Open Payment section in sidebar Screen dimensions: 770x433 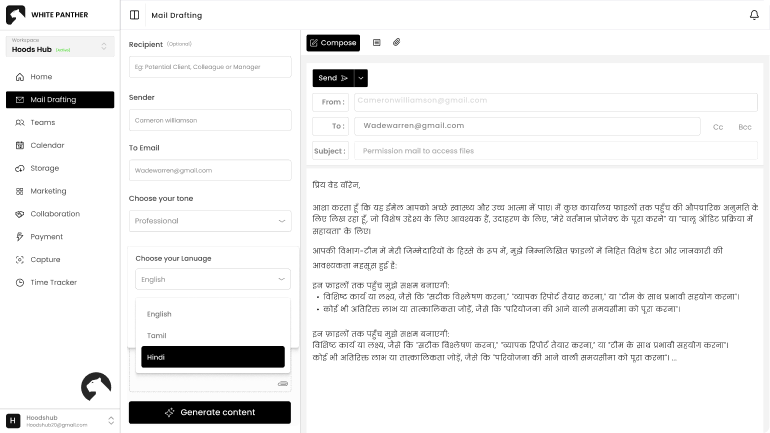tap(46, 237)
